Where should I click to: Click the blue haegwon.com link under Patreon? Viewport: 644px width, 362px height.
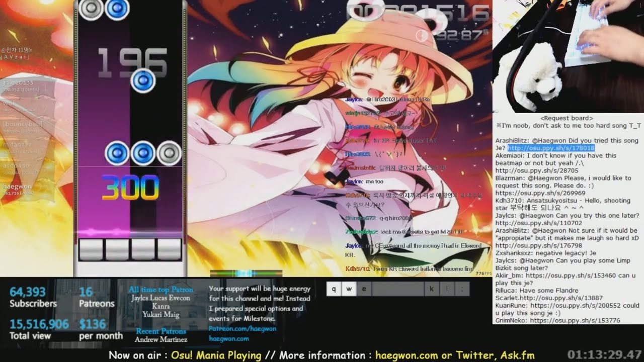click(x=229, y=338)
